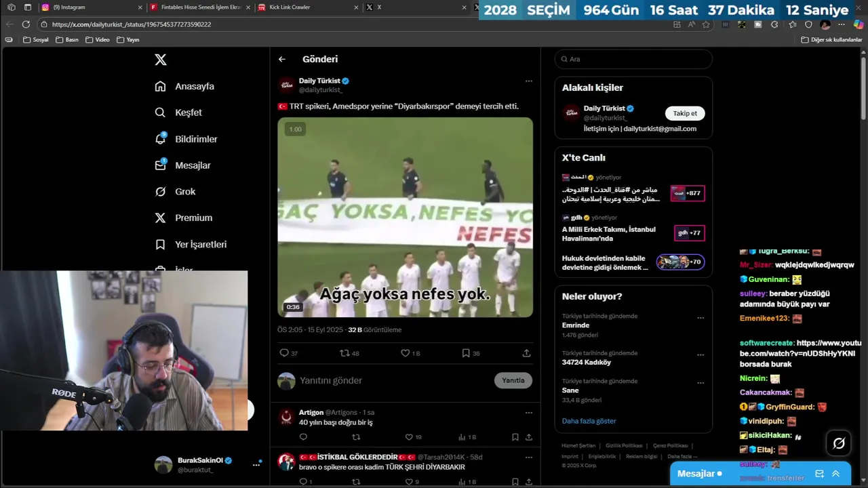This screenshot has height=488, width=868.
Task: Click the reply icon with 37 replies
Action: pos(289,353)
